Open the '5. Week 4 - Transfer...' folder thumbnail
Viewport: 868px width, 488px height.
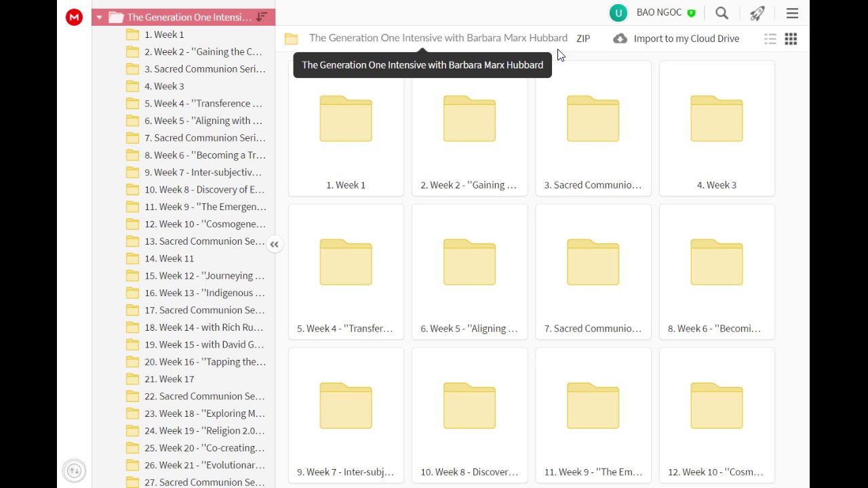tap(346, 272)
